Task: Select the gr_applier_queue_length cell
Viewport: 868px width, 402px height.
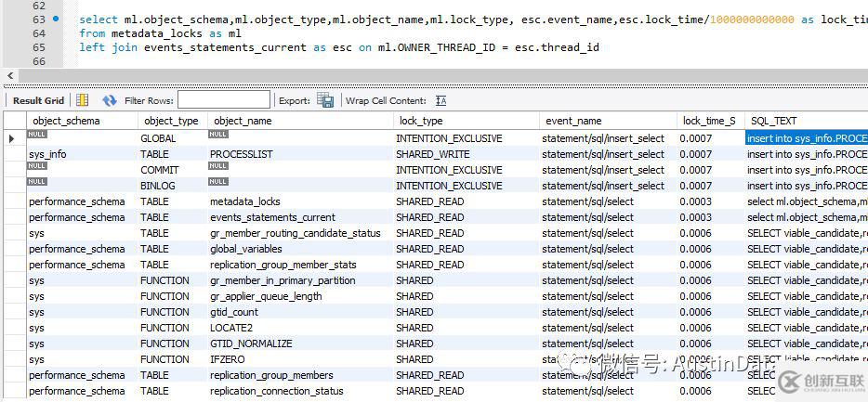Action: pos(300,296)
